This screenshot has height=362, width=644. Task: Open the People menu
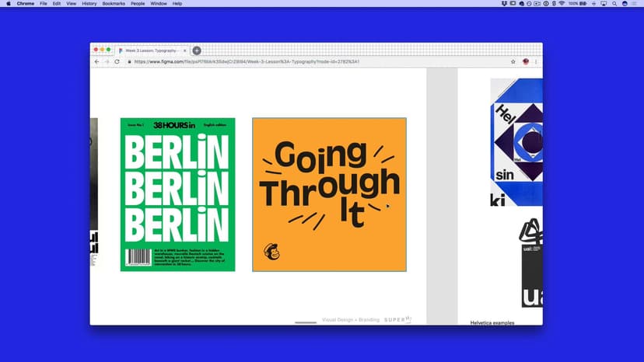[x=138, y=4]
